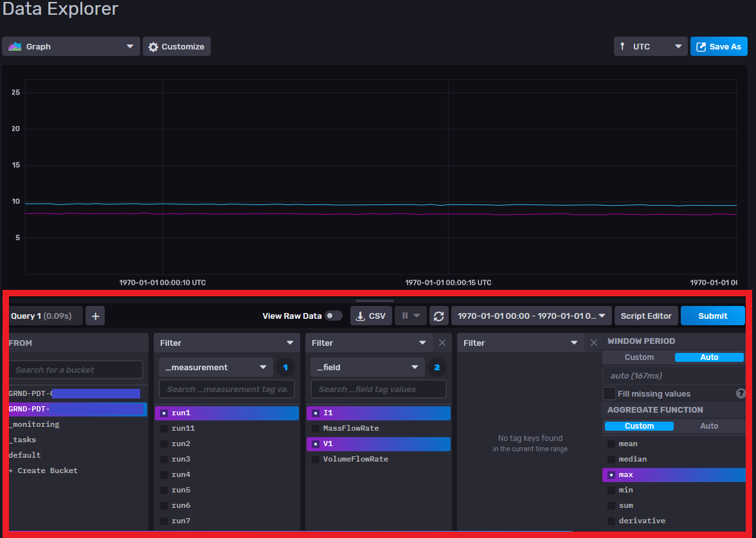Open the Graph visualization type dropdown
Image resolution: width=756 pixels, height=538 pixels.
(71, 46)
